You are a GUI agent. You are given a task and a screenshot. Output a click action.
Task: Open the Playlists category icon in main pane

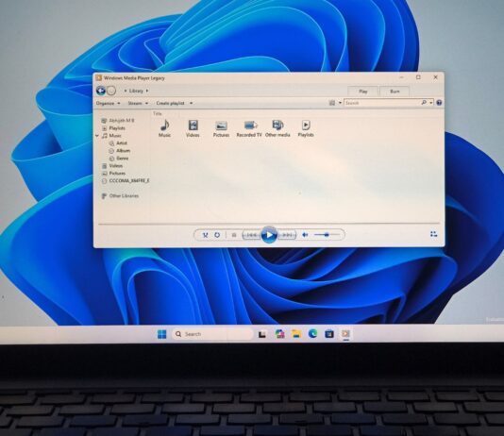(x=306, y=128)
